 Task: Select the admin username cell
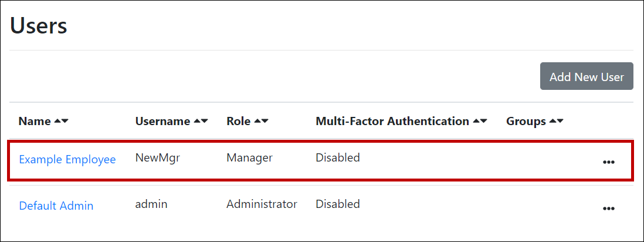point(151,204)
